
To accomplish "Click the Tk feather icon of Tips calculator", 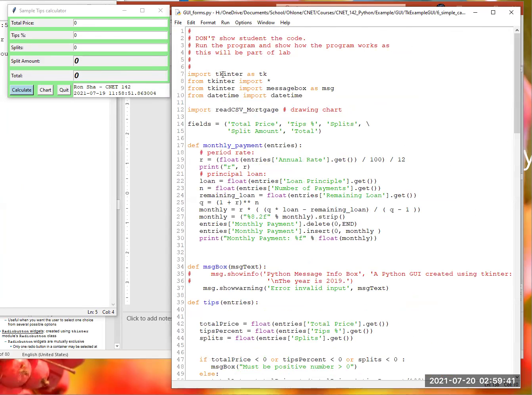I will click(x=14, y=11).
